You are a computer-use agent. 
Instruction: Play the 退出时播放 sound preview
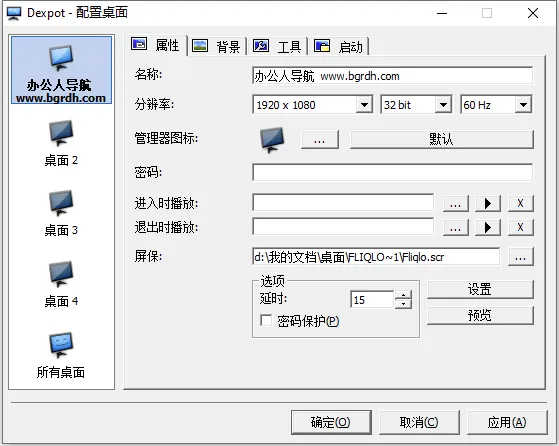[x=488, y=227]
